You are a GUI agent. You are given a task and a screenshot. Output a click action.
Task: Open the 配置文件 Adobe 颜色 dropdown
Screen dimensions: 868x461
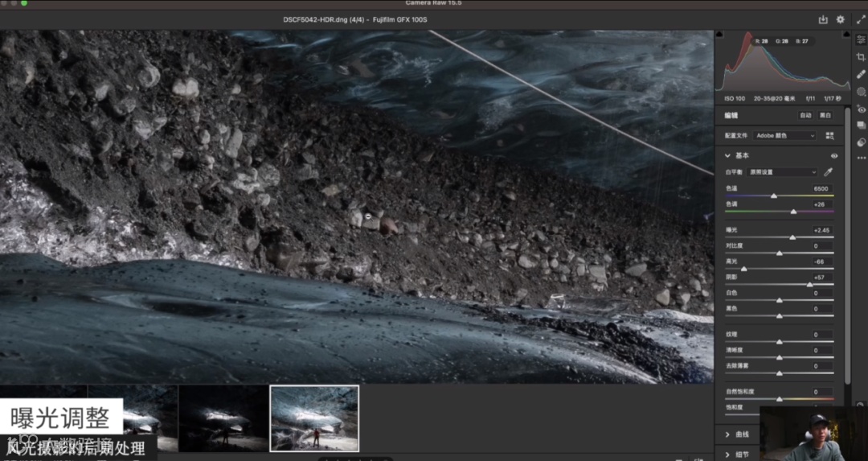pos(784,136)
